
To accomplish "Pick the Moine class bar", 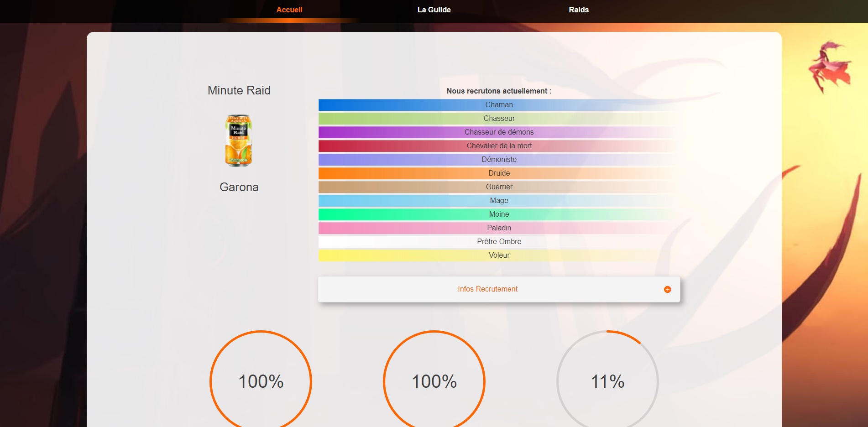I will click(499, 214).
